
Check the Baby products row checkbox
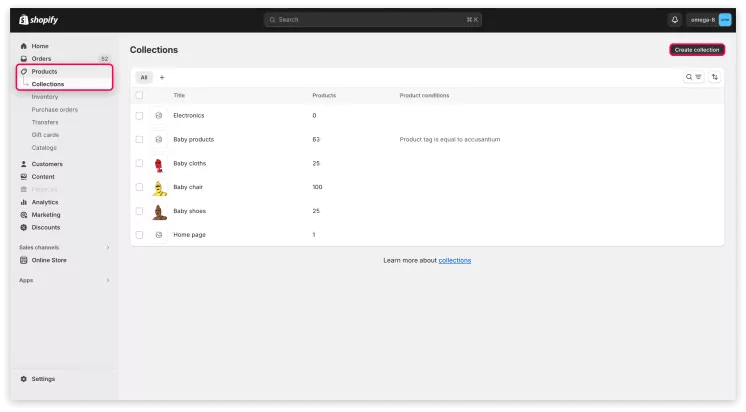pyautogui.click(x=139, y=139)
